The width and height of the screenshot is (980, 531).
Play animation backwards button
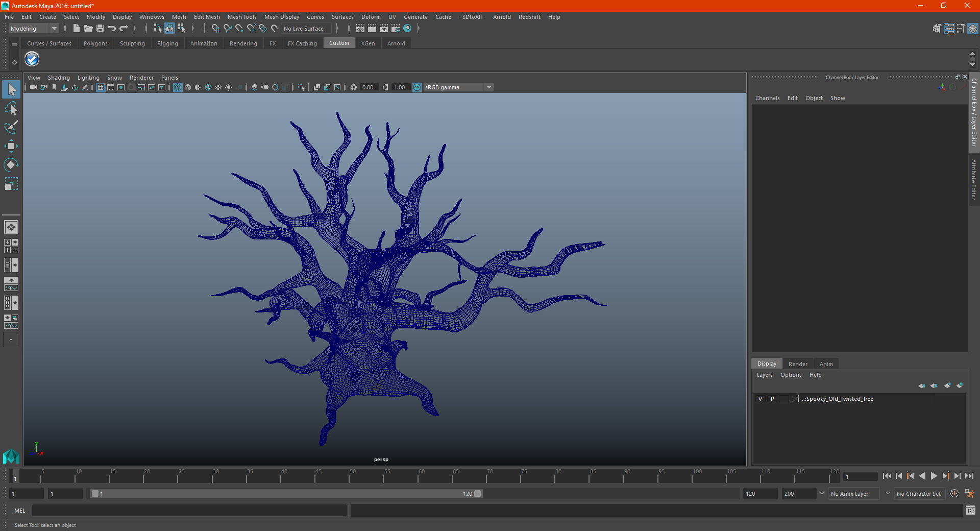(922, 476)
